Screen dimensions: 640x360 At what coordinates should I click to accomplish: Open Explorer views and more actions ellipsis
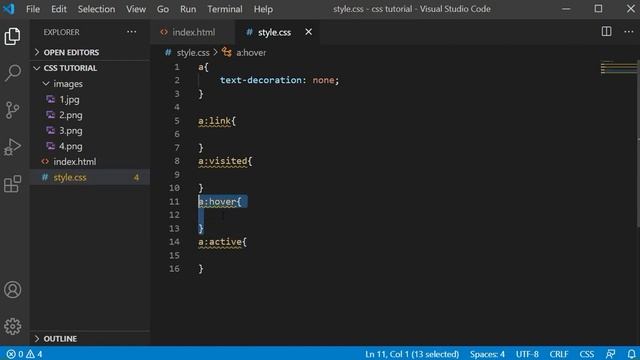point(131,32)
